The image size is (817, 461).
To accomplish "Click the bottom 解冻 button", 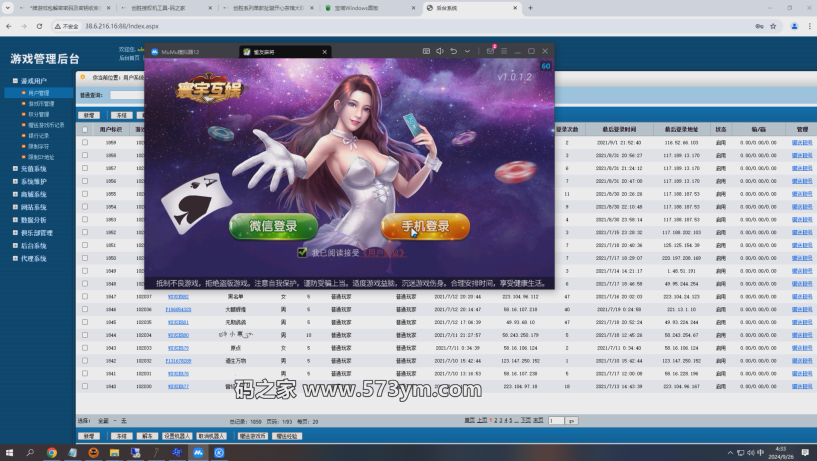I will point(147,436).
